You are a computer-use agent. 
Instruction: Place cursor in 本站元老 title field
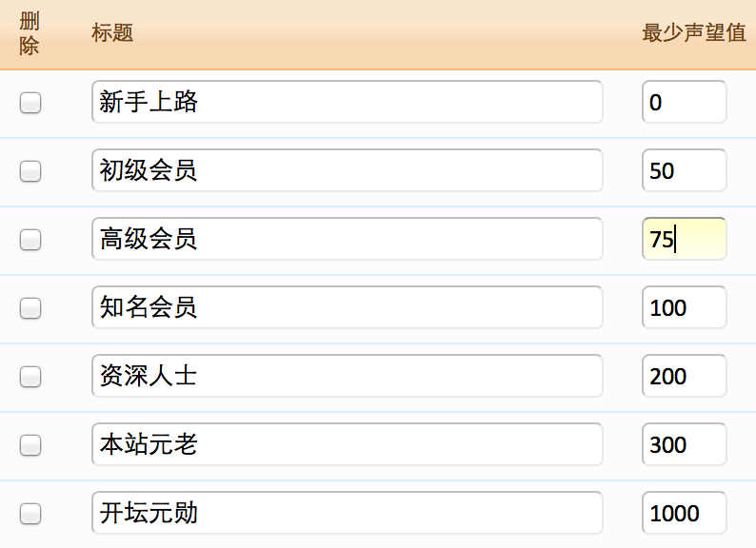(348, 444)
